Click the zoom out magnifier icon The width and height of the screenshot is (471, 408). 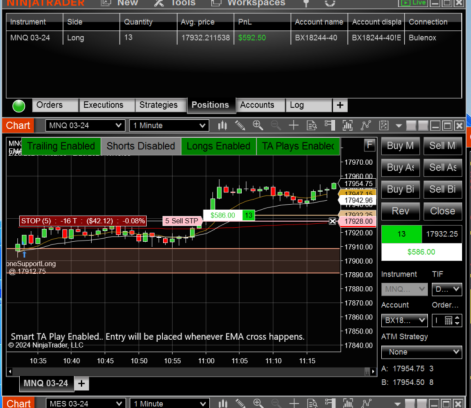pyautogui.click(x=276, y=126)
